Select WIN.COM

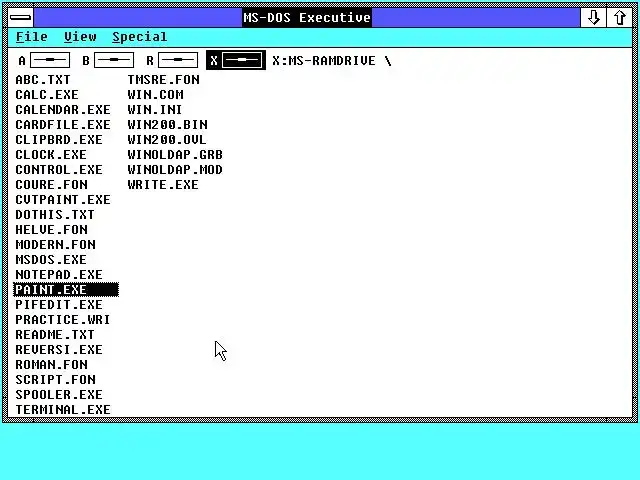(x=156, y=95)
